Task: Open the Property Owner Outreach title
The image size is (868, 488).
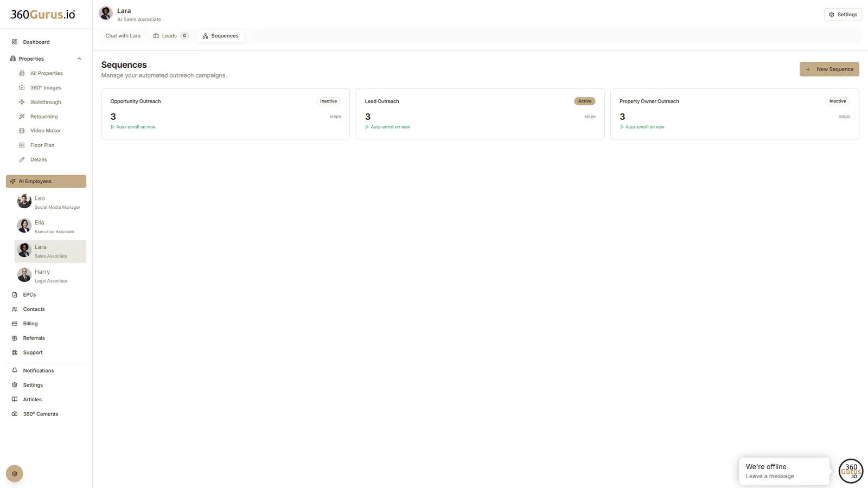Action: click(649, 101)
